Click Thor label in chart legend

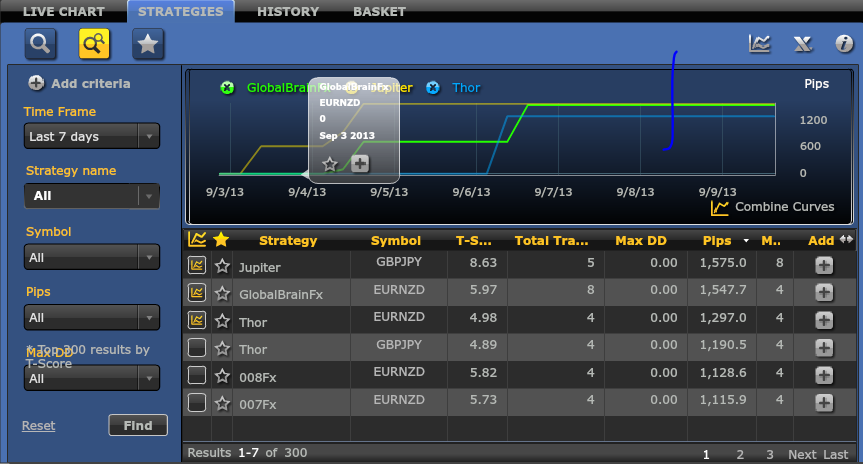pyautogui.click(x=466, y=88)
